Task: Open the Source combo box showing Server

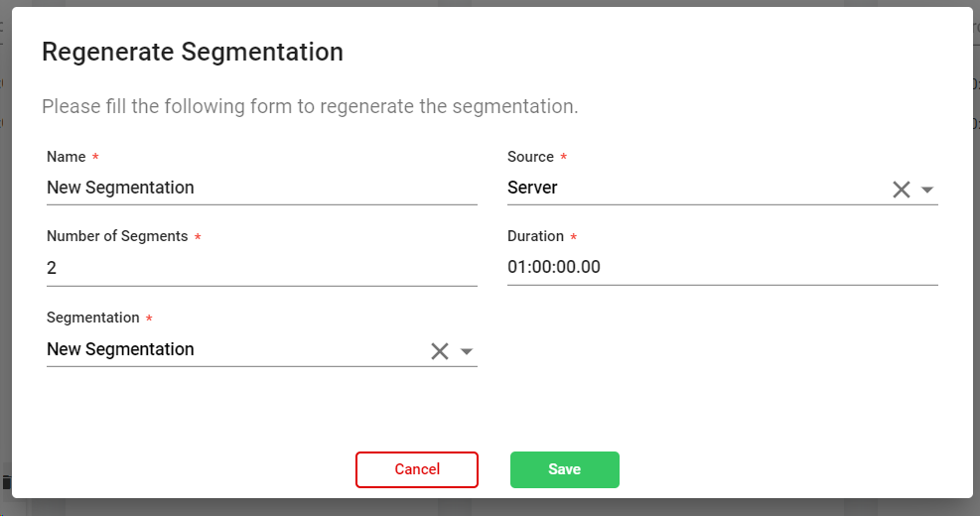Action: [695, 189]
